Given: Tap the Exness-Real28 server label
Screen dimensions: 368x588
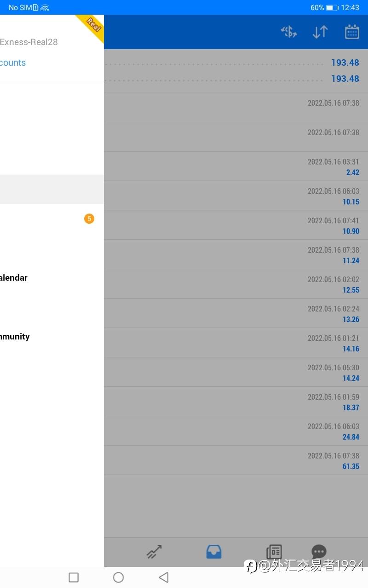Looking at the screenshot, I should (x=29, y=42).
